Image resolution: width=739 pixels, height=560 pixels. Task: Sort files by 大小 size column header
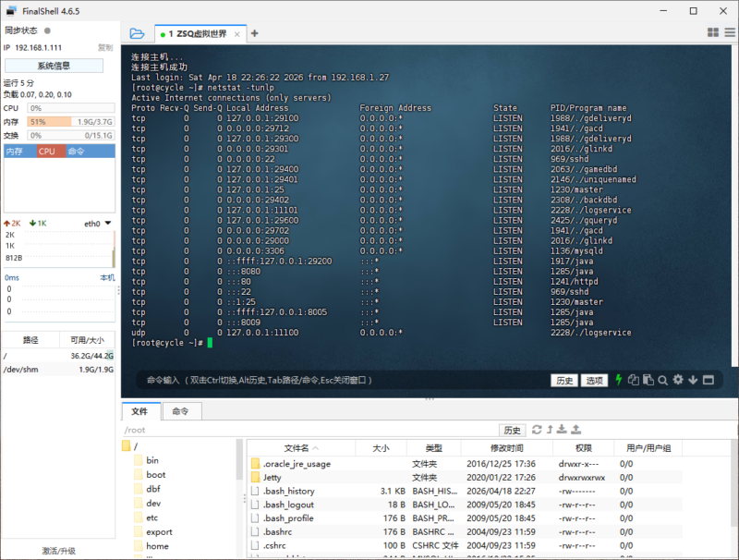tap(381, 448)
